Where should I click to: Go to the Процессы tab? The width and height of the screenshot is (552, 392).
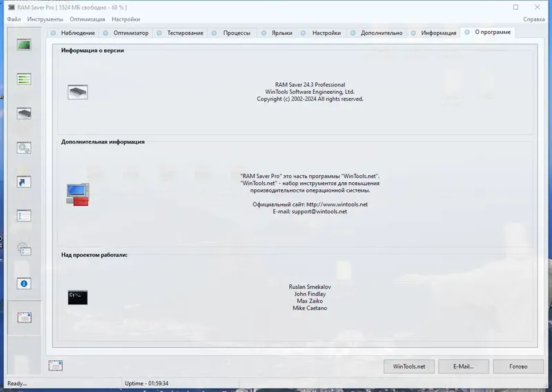point(232,32)
